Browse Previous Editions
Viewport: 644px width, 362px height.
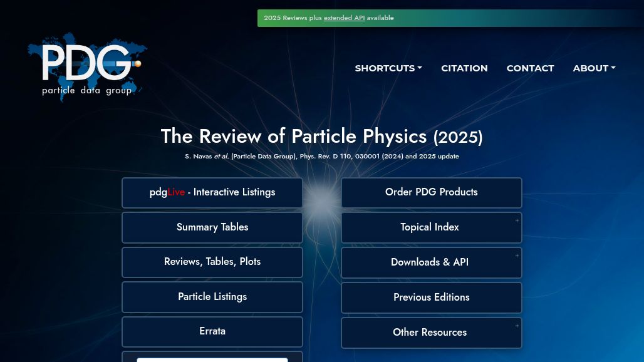click(x=431, y=297)
